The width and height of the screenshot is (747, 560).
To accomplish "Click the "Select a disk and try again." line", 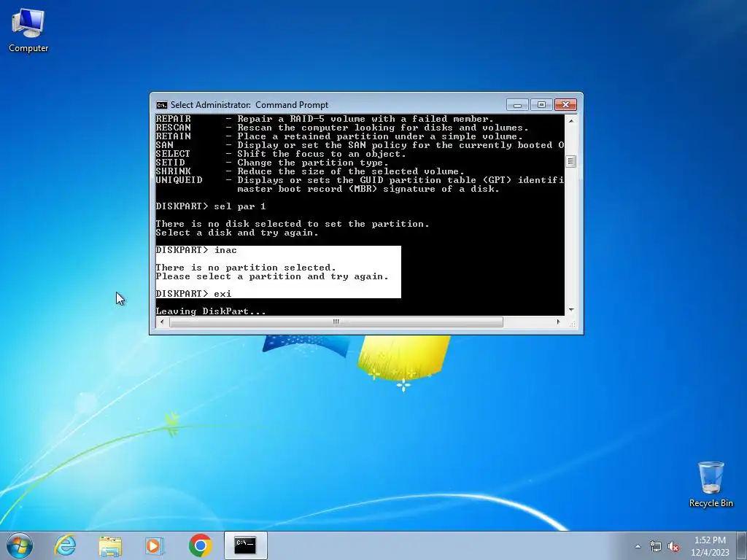I will click(237, 233).
